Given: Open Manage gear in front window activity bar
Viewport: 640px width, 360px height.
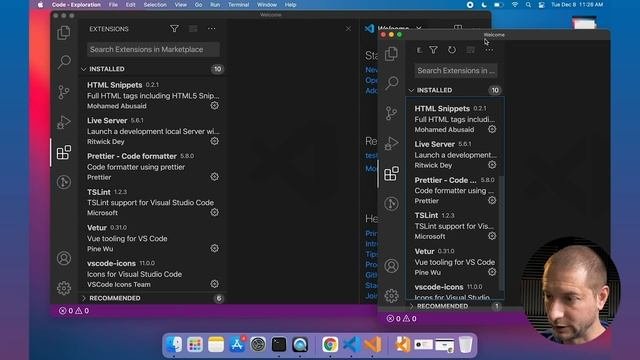Looking at the screenshot, I should pos(391,296).
